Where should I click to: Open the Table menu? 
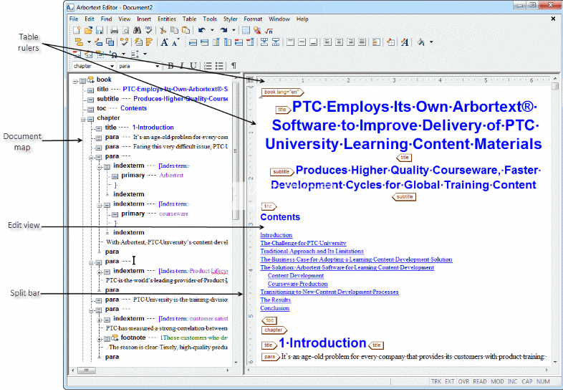189,19
